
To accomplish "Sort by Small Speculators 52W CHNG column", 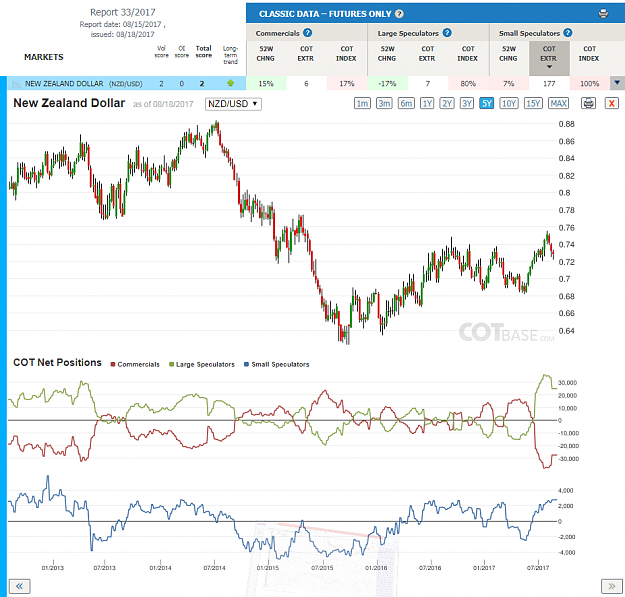I will pyautogui.click(x=508, y=53).
